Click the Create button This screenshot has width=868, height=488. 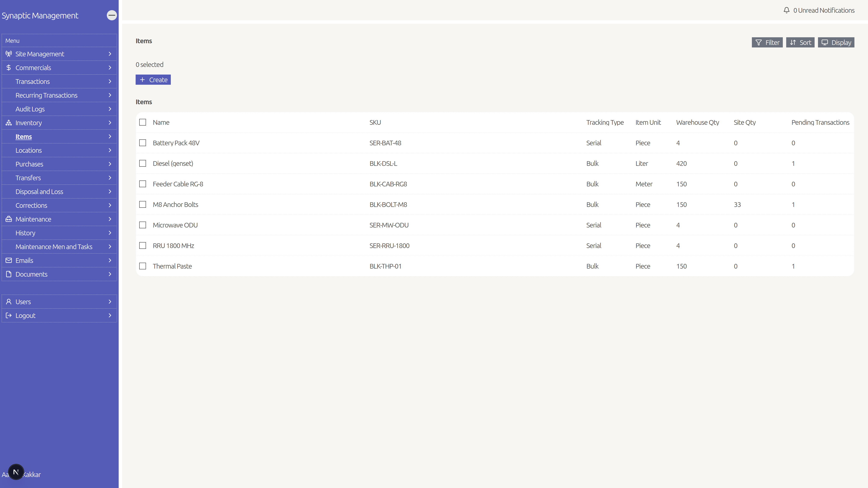[153, 80]
